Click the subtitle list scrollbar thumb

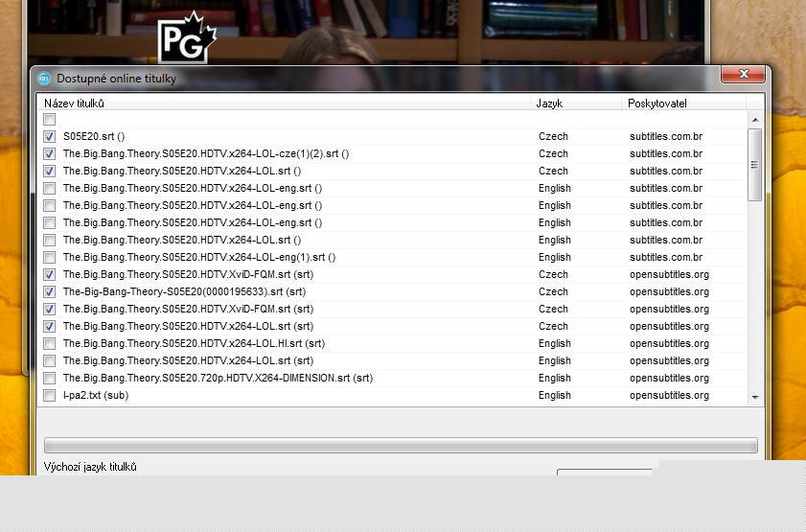tap(755, 165)
